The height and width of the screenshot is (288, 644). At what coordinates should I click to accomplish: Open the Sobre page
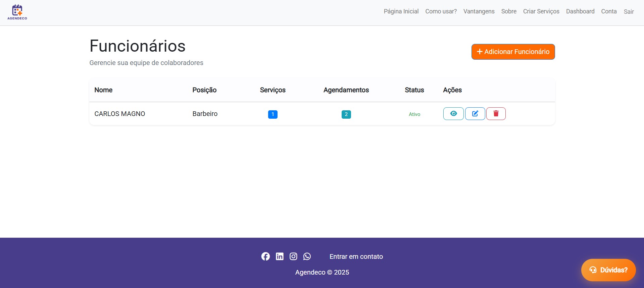point(509,11)
